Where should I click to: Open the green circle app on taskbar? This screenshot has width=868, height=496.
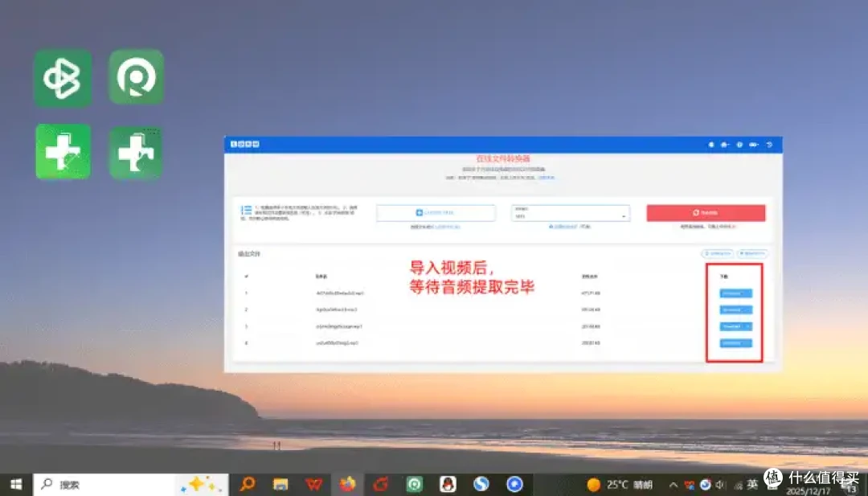point(414,485)
